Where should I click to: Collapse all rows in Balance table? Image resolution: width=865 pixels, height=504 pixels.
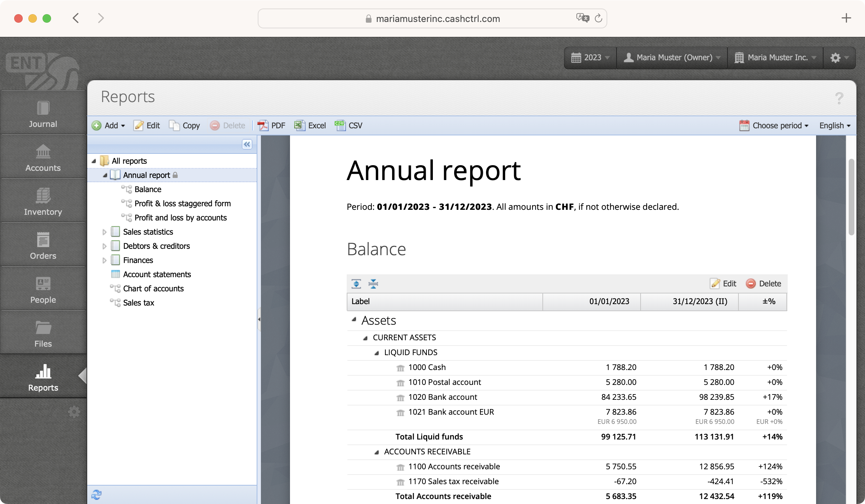(373, 284)
